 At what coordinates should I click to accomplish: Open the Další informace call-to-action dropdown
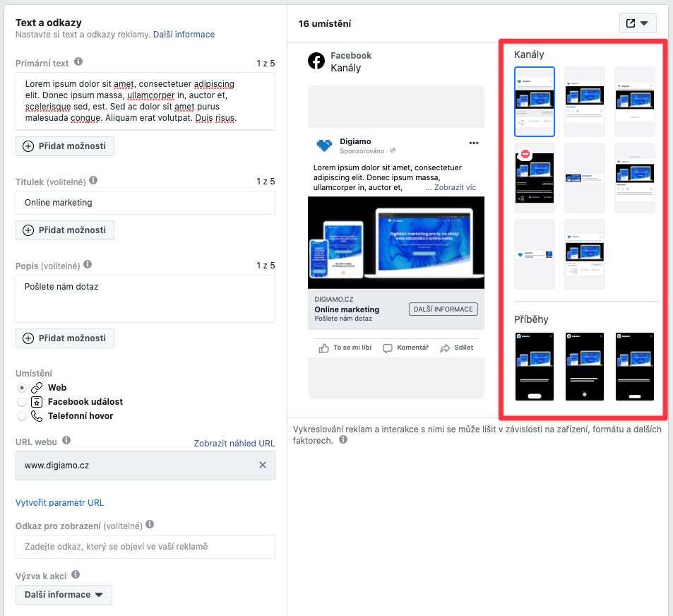64,595
